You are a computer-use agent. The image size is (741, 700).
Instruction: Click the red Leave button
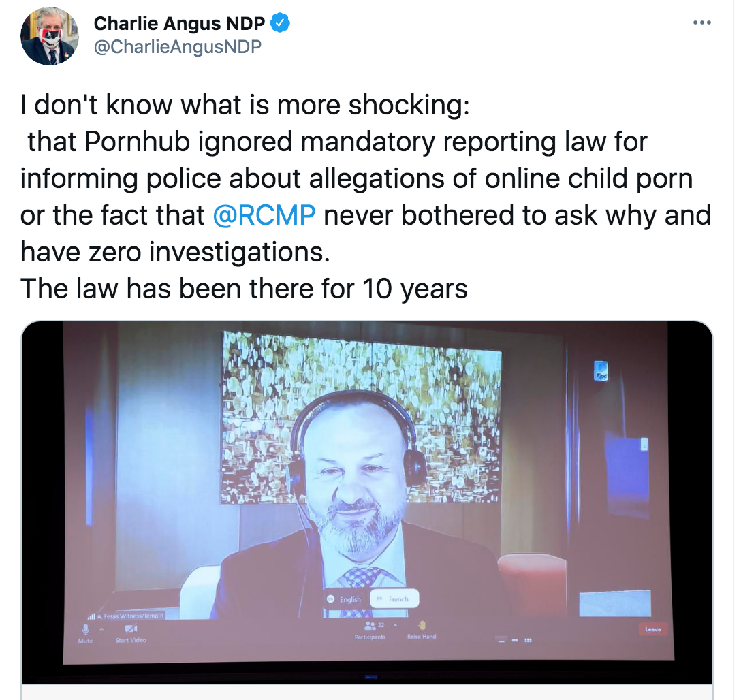click(652, 629)
